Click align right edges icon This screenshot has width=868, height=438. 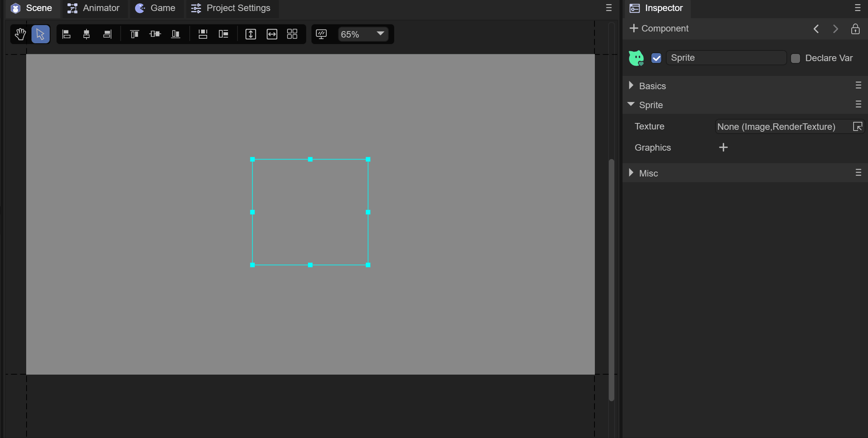tap(107, 34)
